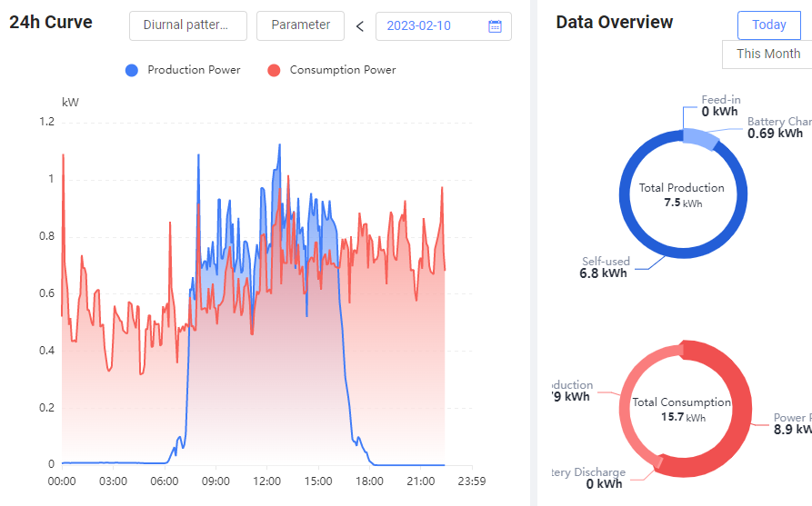Select the Today tab
This screenshot has height=506, width=812.
tap(769, 25)
